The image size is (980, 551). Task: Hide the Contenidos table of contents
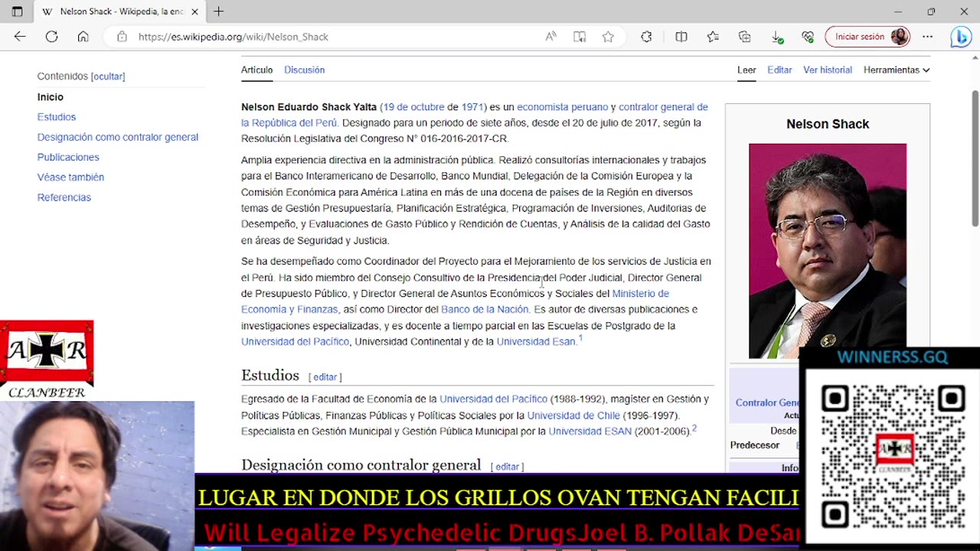[x=108, y=77]
